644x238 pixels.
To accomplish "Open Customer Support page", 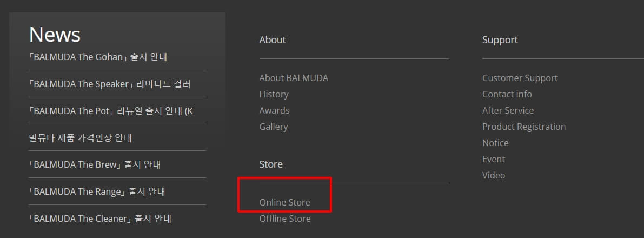I will (520, 78).
